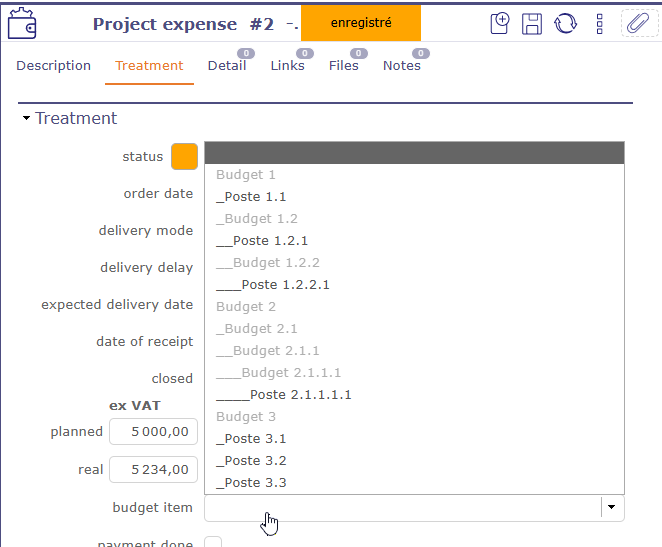662x547 pixels.
Task: Click the planned ex VAT amount field
Action: pos(153,432)
